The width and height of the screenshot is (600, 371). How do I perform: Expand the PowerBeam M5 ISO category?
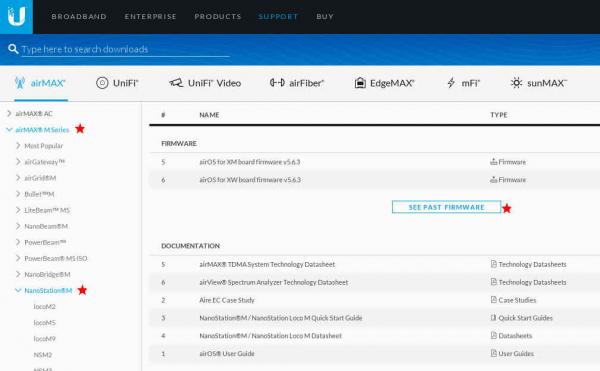[18, 258]
